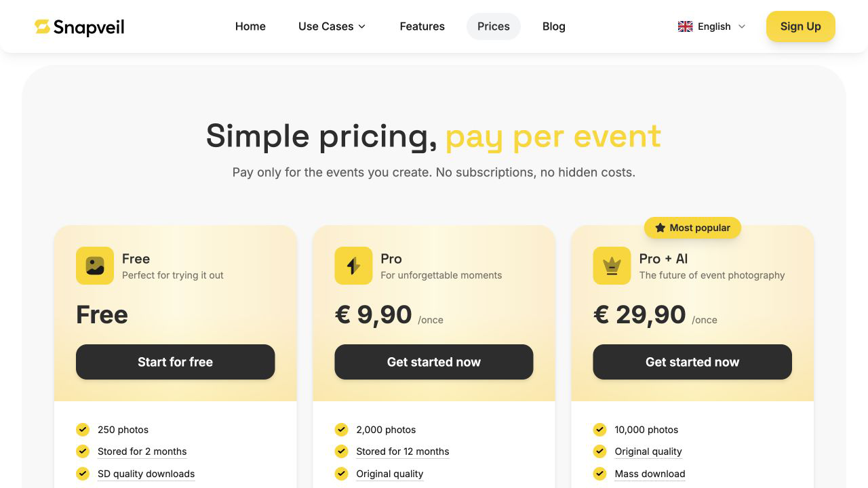
Task: Click the Free plan image icon
Action: point(95,266)
